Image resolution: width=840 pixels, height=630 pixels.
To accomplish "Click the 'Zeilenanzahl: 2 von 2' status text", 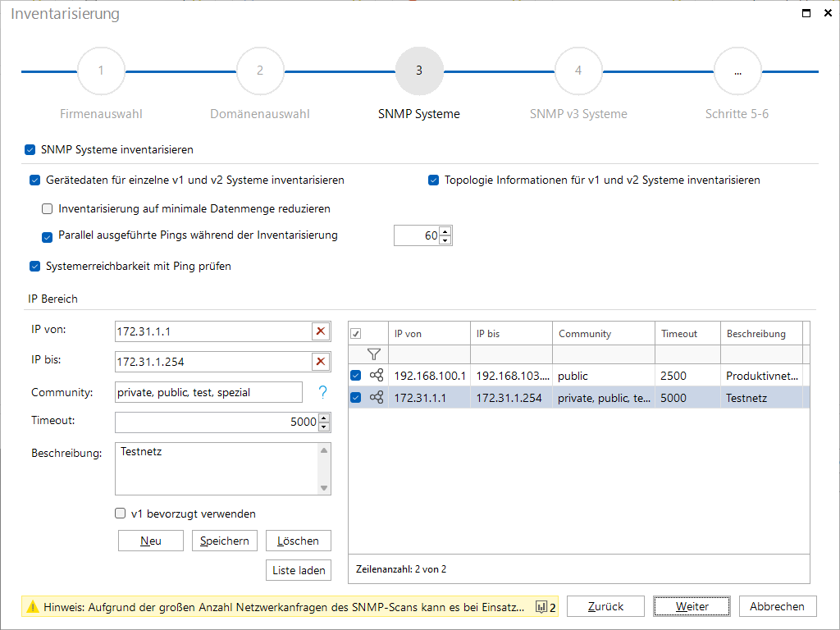I will 400,569.
